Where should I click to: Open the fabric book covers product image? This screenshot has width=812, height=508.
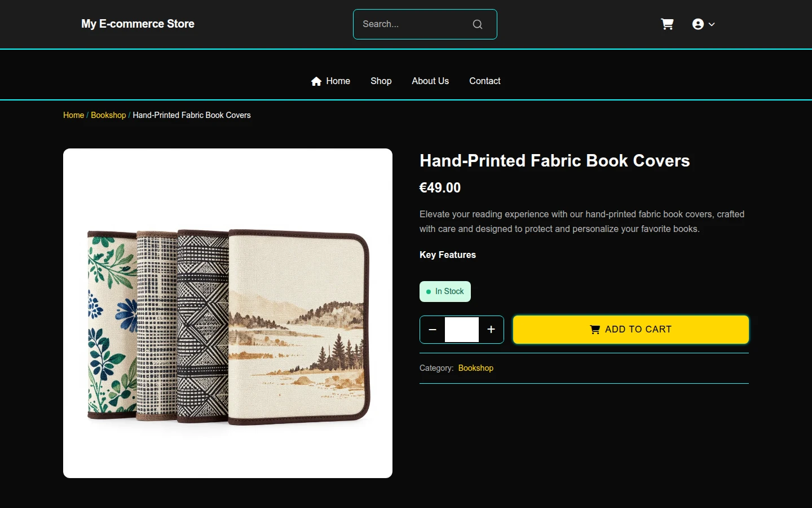[x=228, y=313]
